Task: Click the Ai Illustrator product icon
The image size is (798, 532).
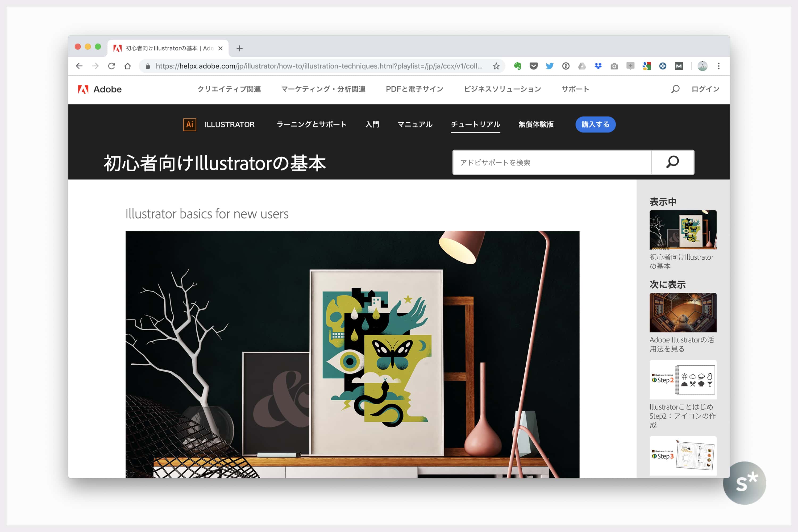Action: 189,124
